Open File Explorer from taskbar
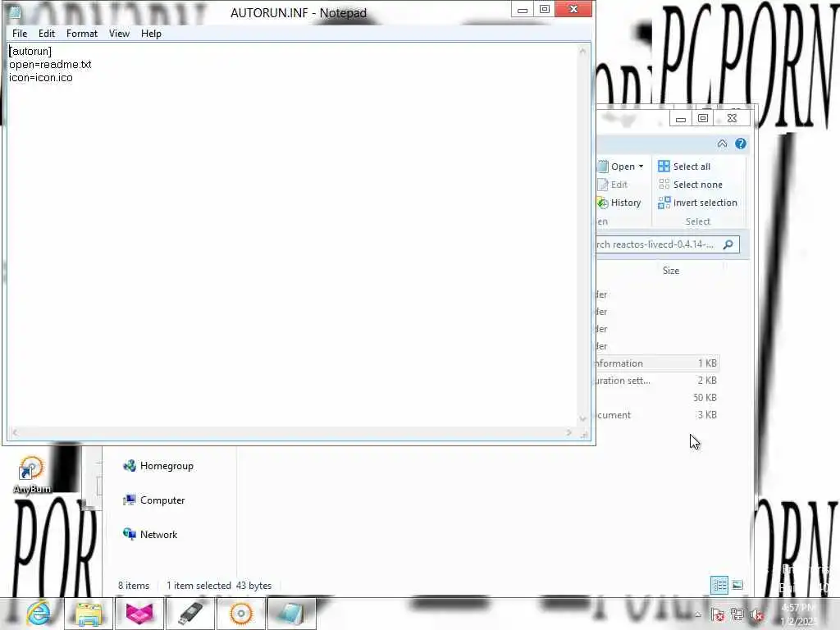Image resolution: width=840 pixels, height=630 pixels. pos(89,614)
